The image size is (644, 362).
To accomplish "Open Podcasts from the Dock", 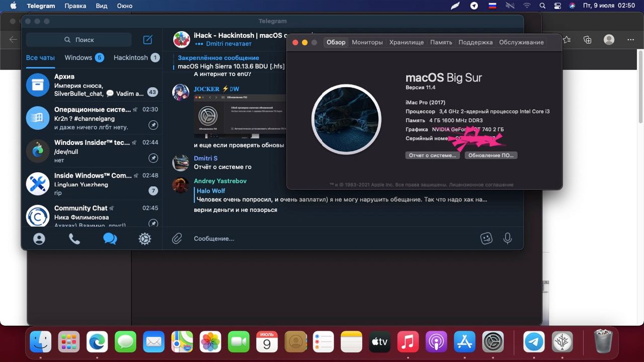I will pos(436,342).
